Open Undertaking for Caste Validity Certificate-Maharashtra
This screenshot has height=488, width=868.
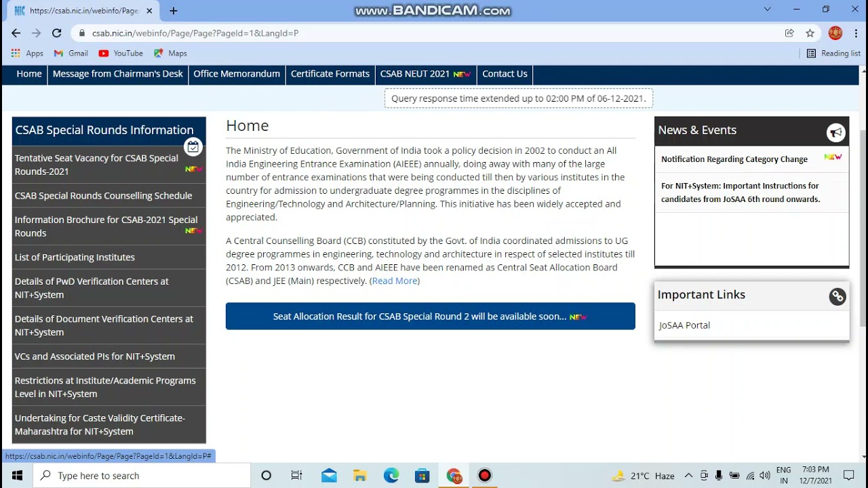(x=108, y=425)
